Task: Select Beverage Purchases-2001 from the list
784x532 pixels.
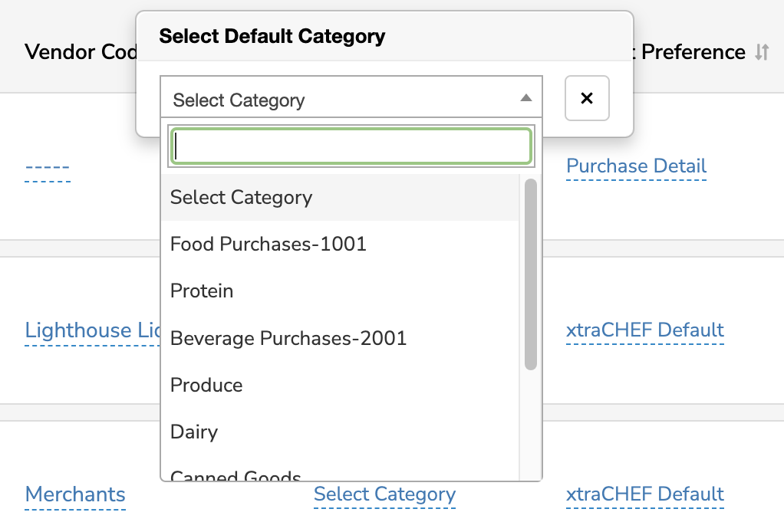Action: coord(288,337)
